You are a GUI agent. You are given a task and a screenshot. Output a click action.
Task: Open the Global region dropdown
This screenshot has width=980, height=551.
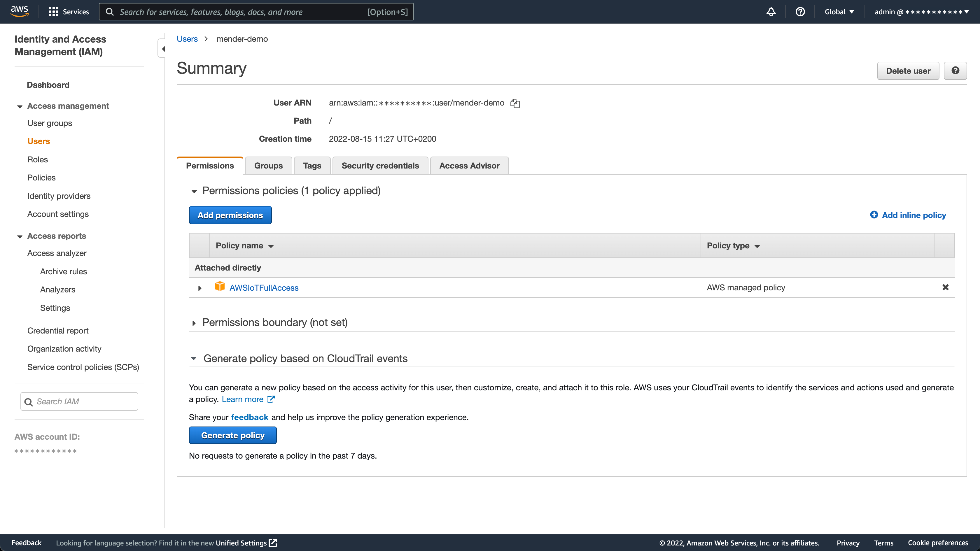click(x=839, y=12)
